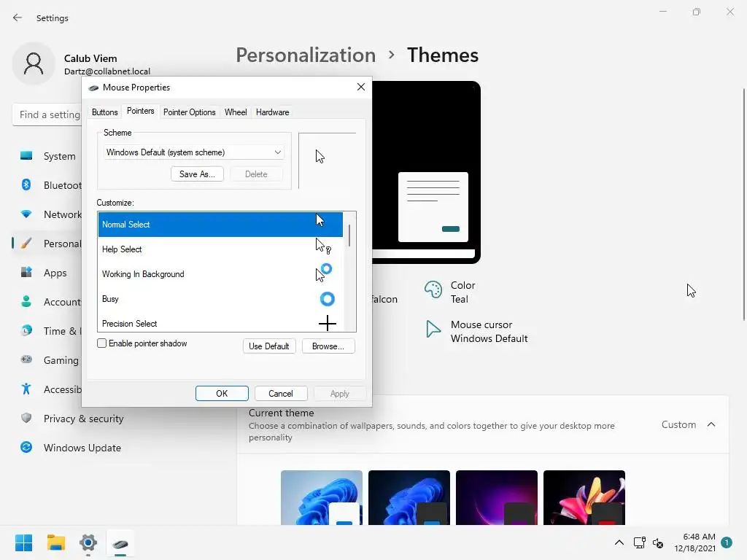Close the Mouse Properties dialog
Image resolution: width=747 pixels, height=560 pixels.
(361, 87)
